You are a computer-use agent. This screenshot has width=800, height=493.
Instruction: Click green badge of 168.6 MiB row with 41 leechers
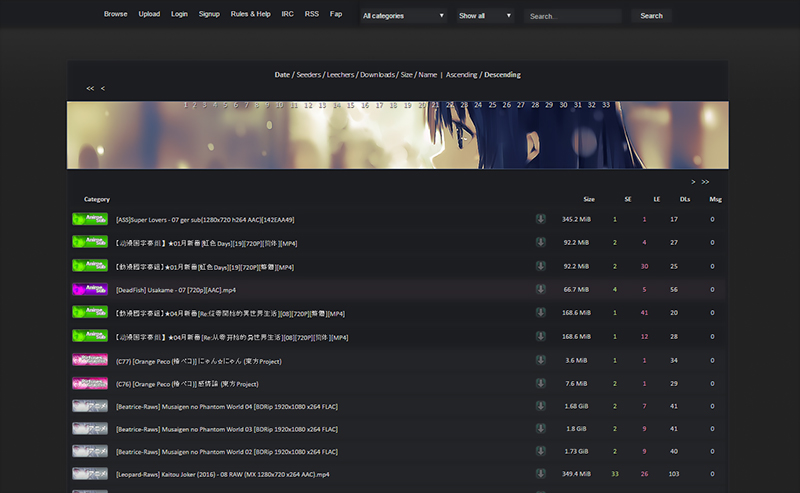90,312
